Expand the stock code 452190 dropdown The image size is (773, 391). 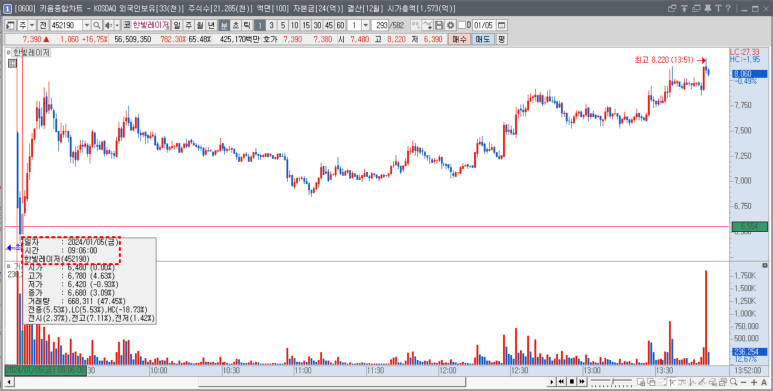[87, 25]
